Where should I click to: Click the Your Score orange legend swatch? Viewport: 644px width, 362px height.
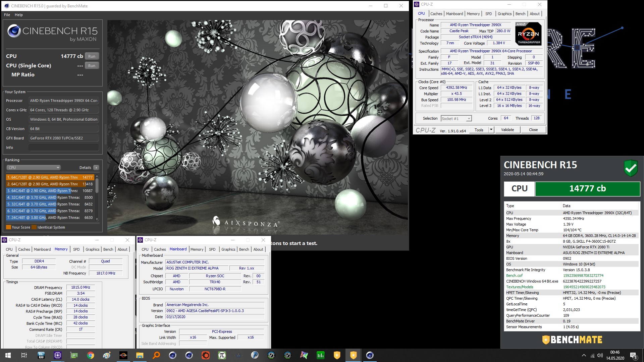point(8,227)
